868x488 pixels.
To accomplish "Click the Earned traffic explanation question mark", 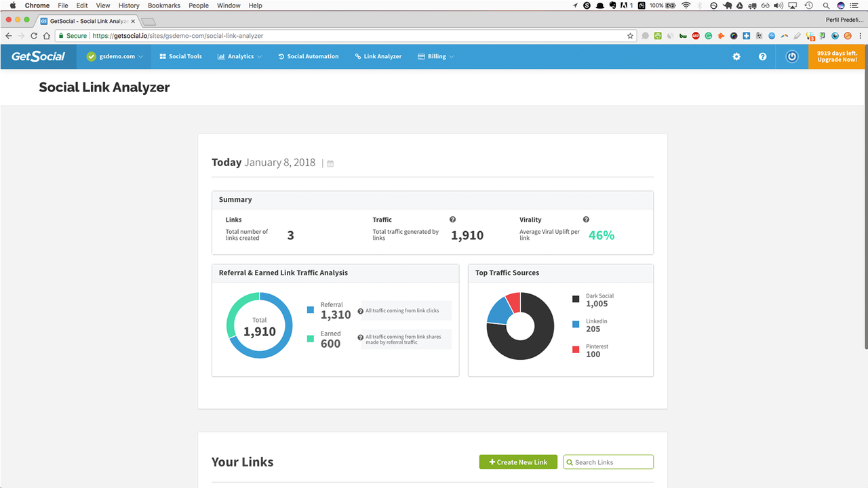I will coord(361,337).
